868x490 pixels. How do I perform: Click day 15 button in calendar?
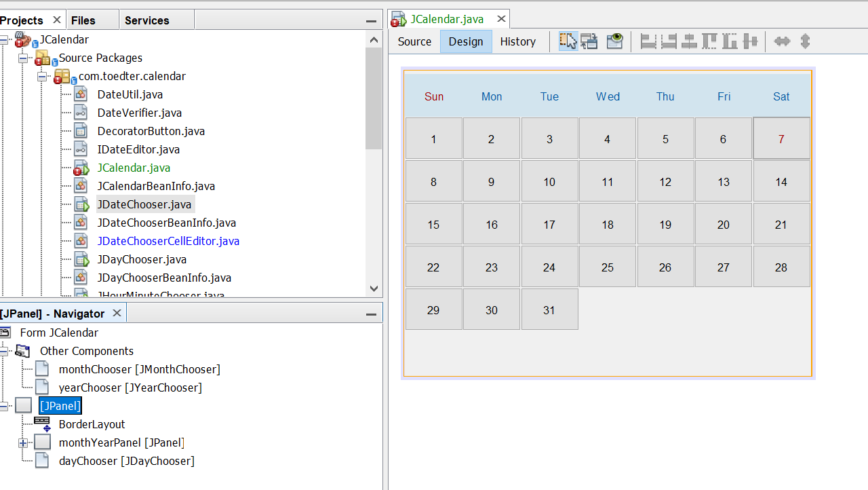(434, 225)
